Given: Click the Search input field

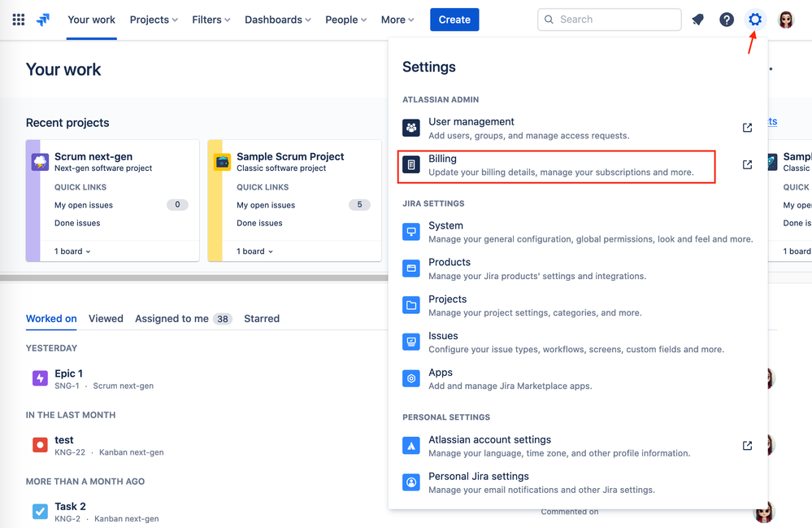Looking at the screenshot, I should pos(609,20).
